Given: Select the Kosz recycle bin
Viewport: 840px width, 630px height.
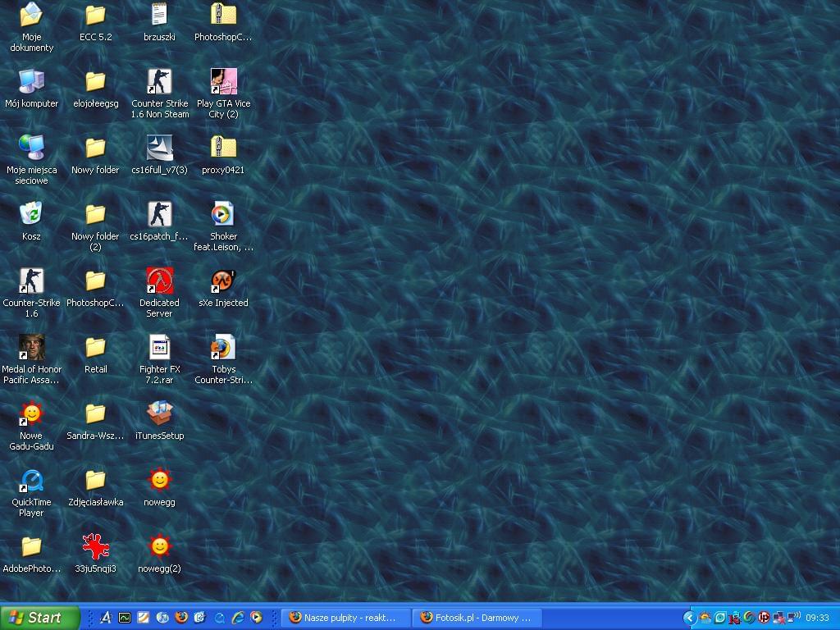Looking at the screenshot, I should pyautogui.click(x=32, y=221).
